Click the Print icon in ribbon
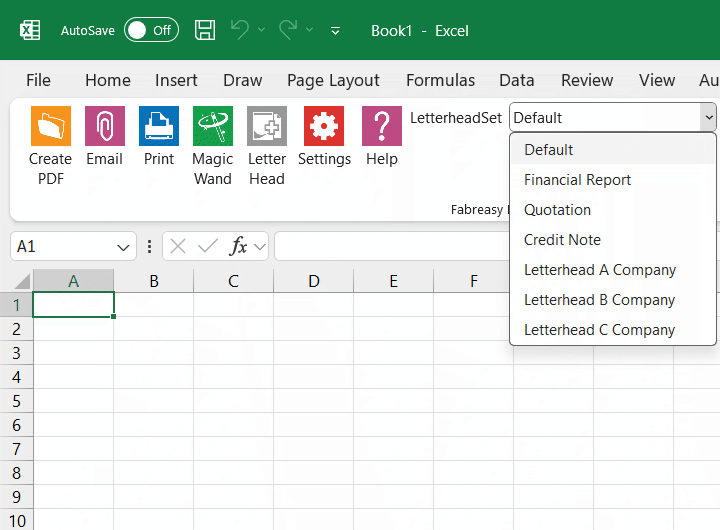 158,127
